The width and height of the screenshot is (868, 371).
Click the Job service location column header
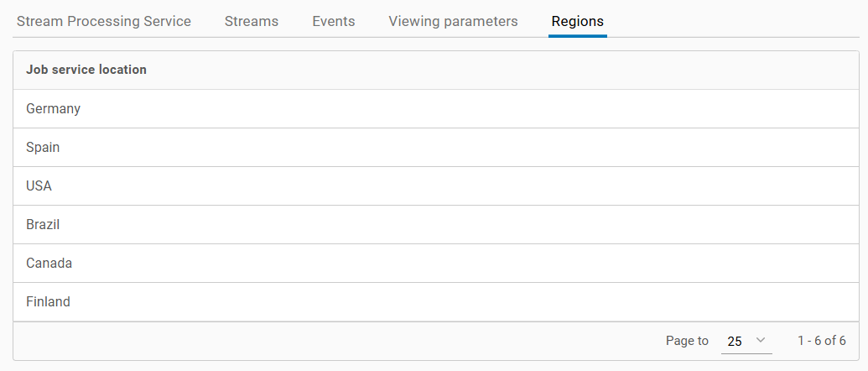(x=86, y=70)
